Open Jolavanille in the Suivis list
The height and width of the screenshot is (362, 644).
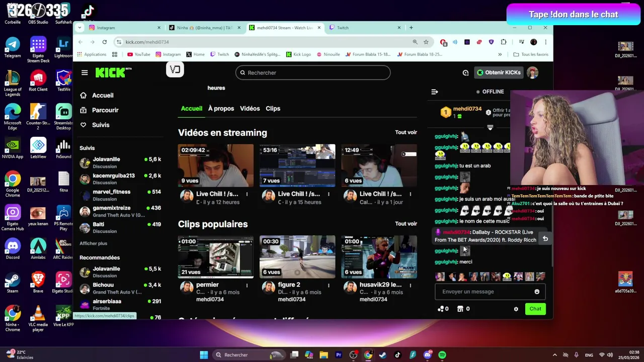tap(120, 163)
